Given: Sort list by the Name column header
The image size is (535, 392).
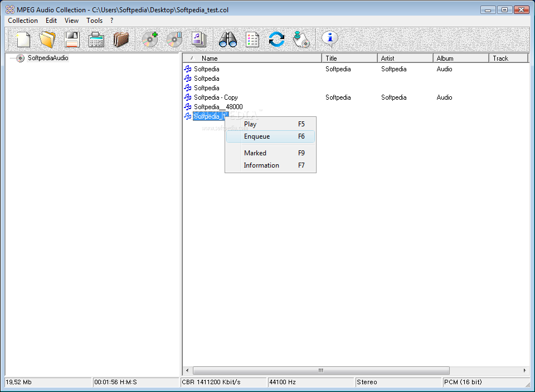Looking at the screenshot, I should coord(252,58).
